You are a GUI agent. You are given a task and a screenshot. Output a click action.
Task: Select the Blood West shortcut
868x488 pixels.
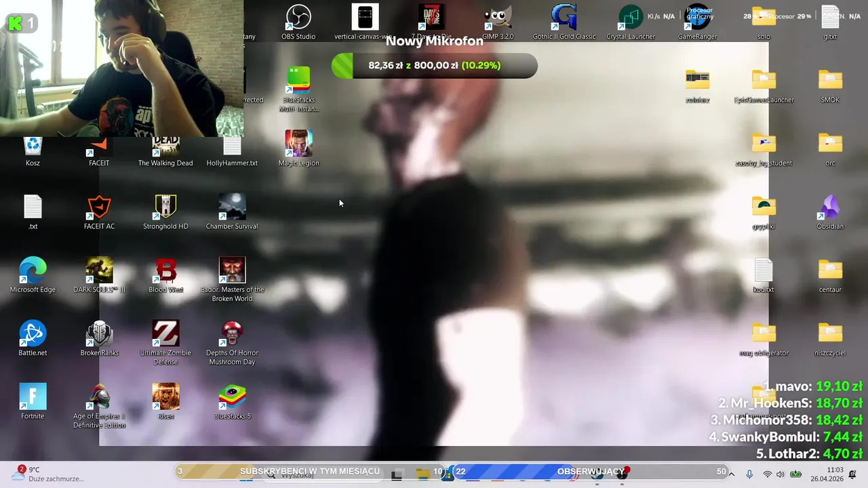(x=165, y=275)
